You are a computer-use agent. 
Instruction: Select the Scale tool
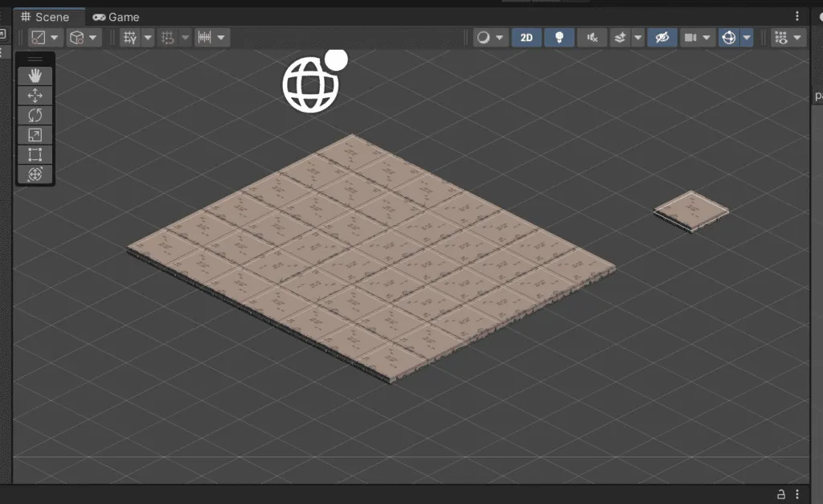(35, 136)
